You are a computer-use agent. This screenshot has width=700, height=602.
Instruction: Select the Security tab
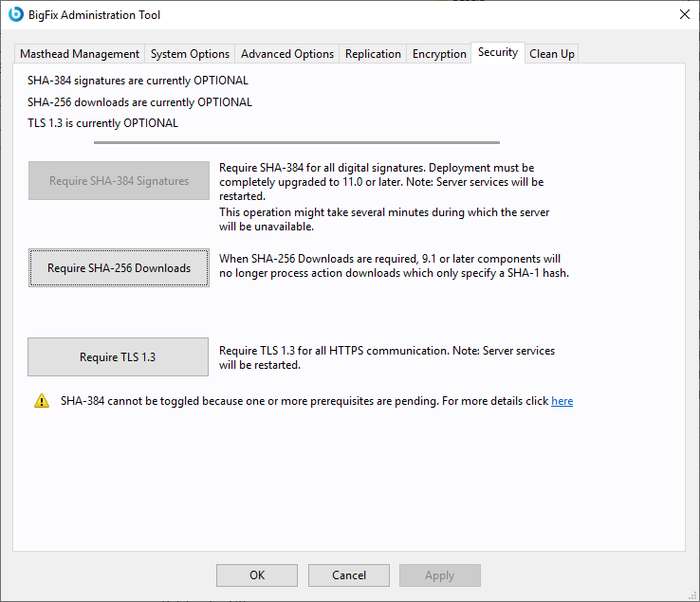pos(498,53)
